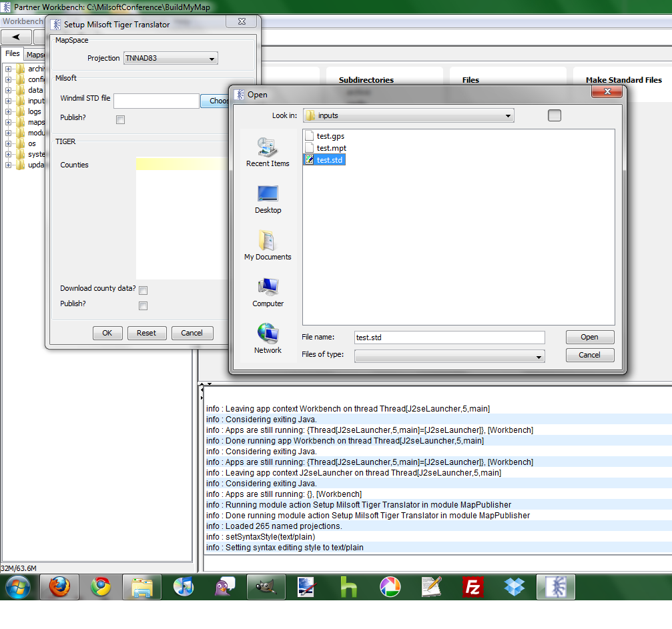Click log line 'Done running app Workbench on thread'
This screenshot has height=629, width=672.
(x=345, y=440)
